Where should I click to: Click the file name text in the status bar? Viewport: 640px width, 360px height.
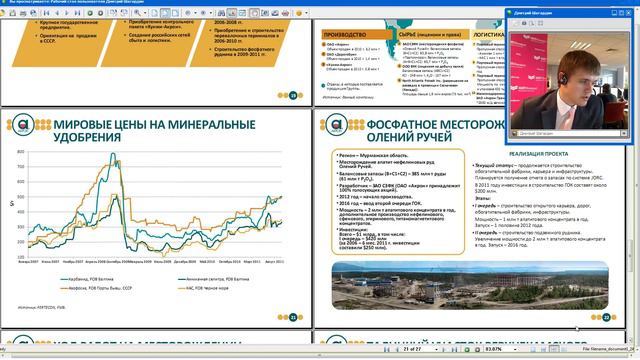coord(608,349)
